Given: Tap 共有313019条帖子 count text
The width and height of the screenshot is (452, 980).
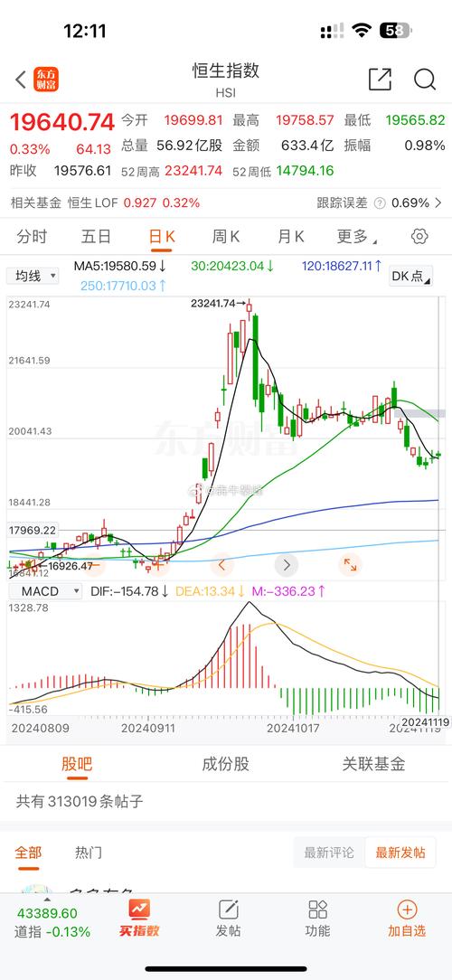Looking at the screenshot, I should 80,801.
